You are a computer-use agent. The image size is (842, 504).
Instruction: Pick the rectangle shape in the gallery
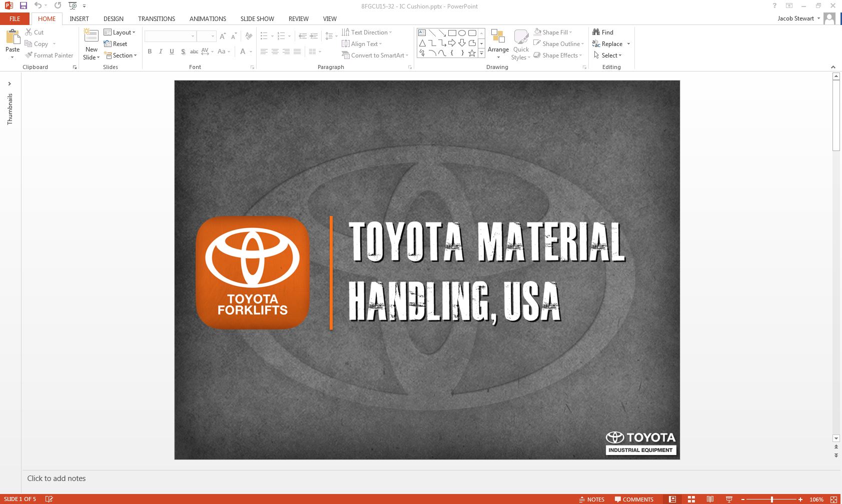pos(452,33)
